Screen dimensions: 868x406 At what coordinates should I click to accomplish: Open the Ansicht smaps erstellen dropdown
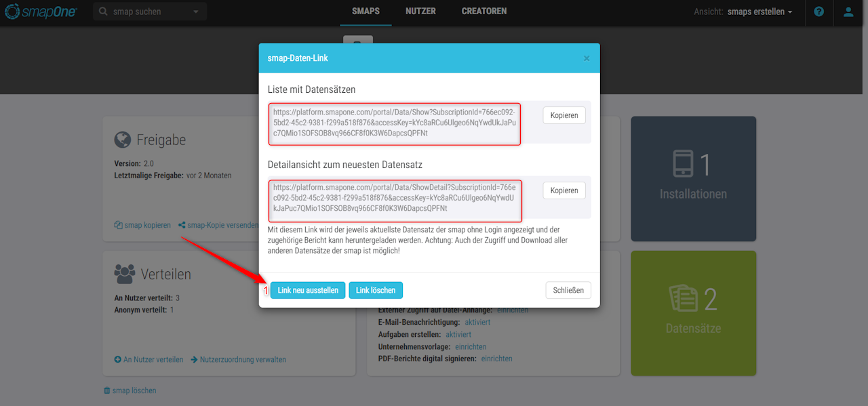pos(759,12)
